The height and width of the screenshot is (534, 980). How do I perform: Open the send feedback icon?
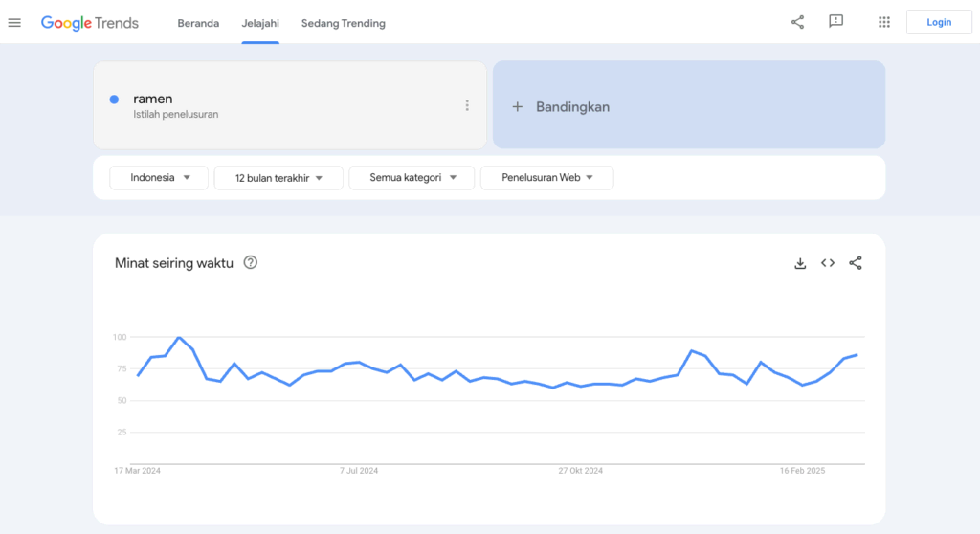[835, 22]
